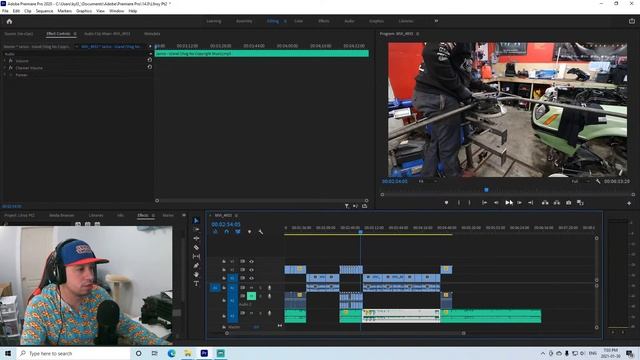Toggle Snap in the timeline
Image resolution: width=640 pixels, height=360 pixels.
coord(227,232)
